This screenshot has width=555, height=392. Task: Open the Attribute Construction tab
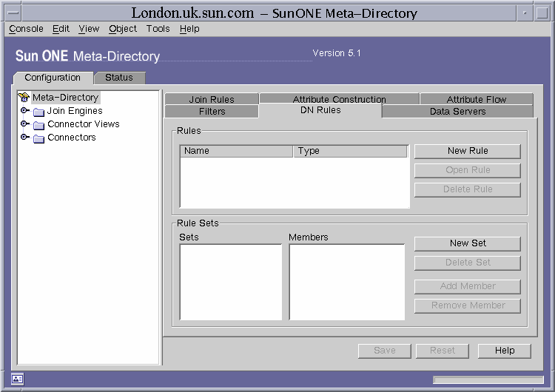339,99
